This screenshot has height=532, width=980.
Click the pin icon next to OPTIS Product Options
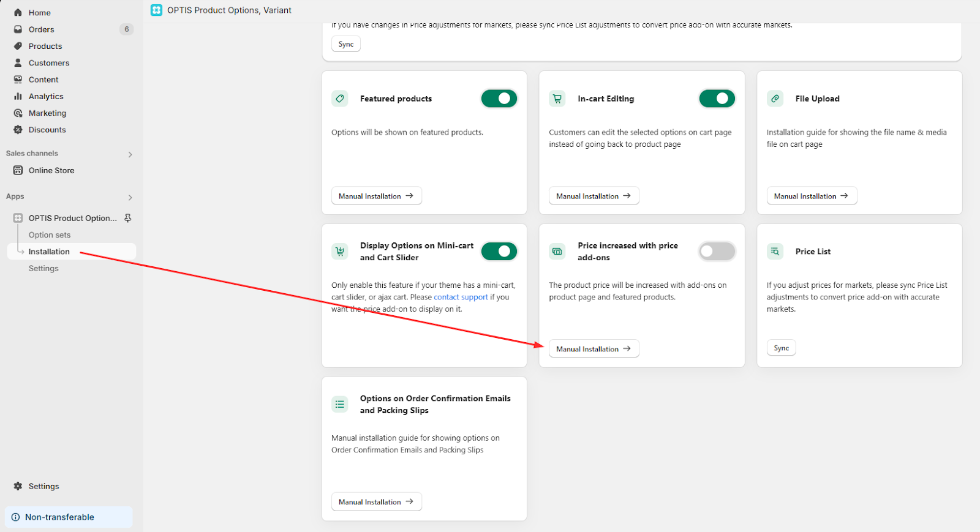[x=128, y=218]
